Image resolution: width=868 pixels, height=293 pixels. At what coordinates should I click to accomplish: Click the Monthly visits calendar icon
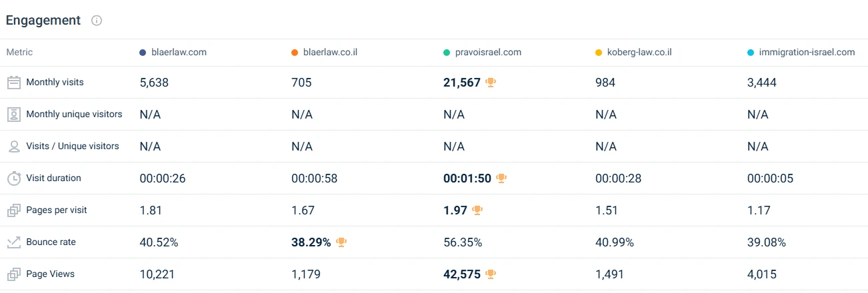point(14,83)
